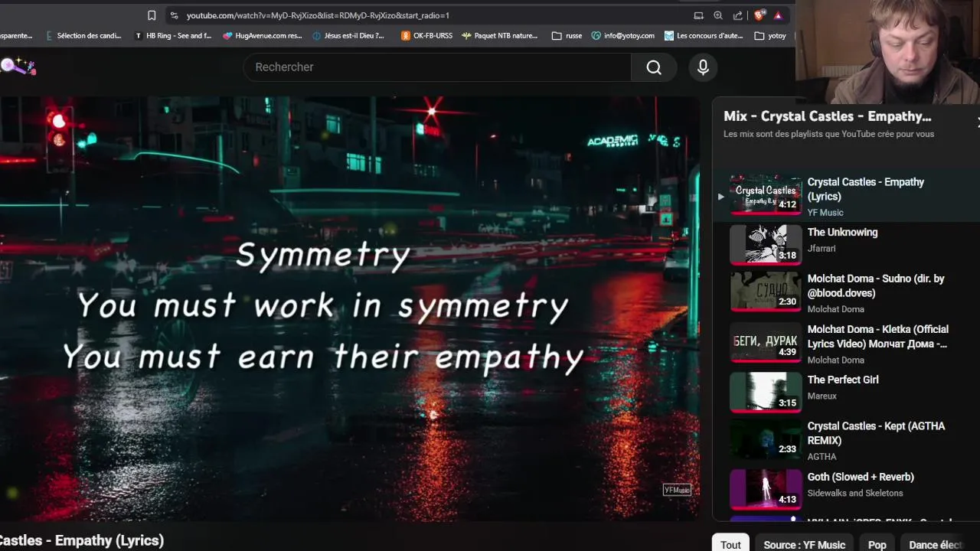Viewport: 980px width, 551px height.
Task: Click the YF Music channel name under Empathy
Action: click(825, 213)
